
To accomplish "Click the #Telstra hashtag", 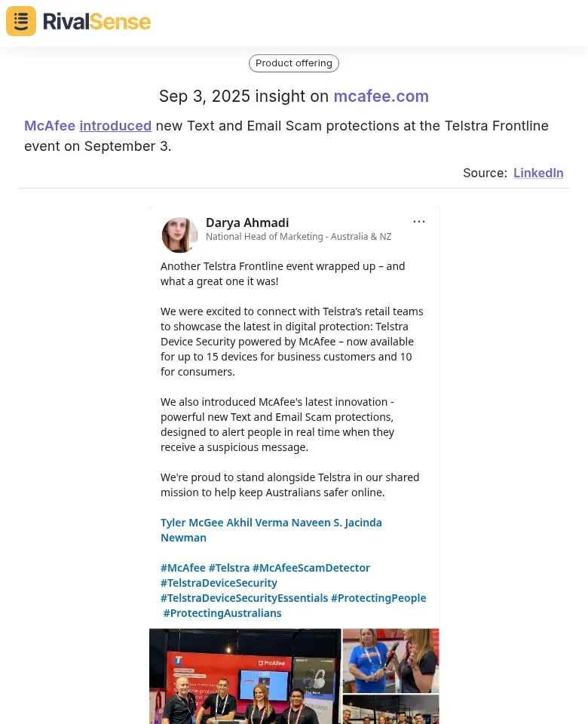I will coord(229,568).
